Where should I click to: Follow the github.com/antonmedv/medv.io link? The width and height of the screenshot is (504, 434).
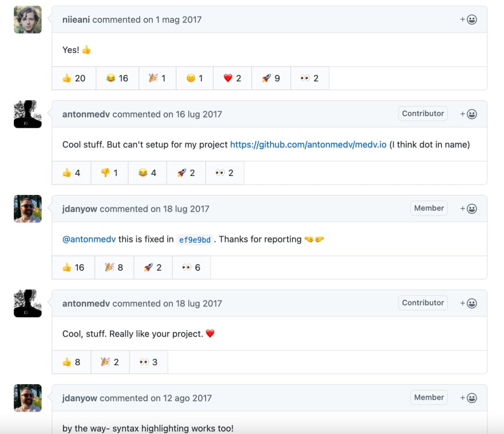click(308, 144)
